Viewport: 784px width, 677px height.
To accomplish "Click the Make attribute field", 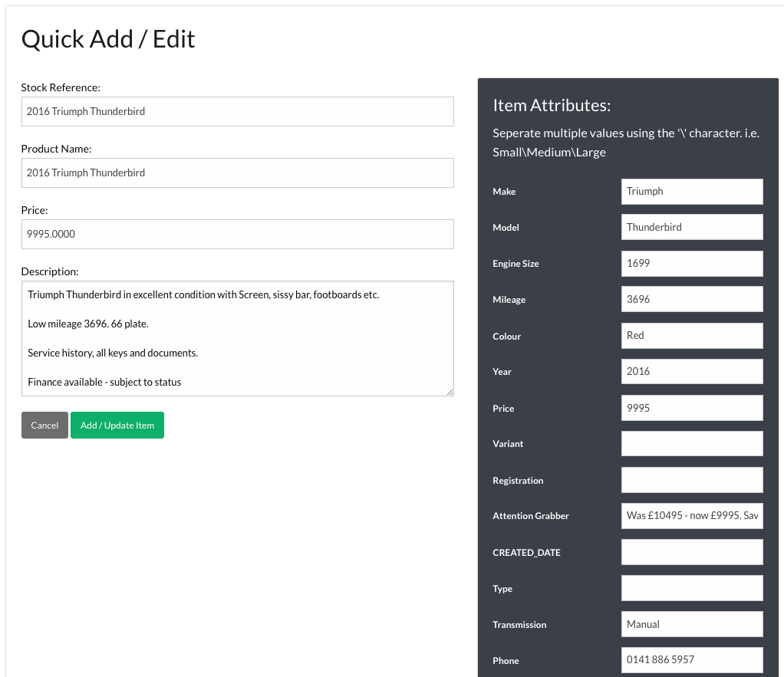I will [691, 192].
